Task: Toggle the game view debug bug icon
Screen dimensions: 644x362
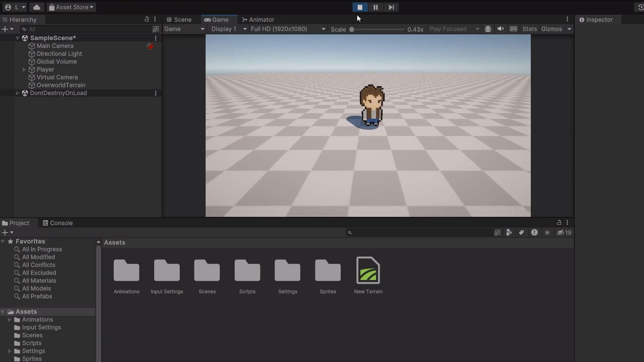Action: [x=488, y=29]
